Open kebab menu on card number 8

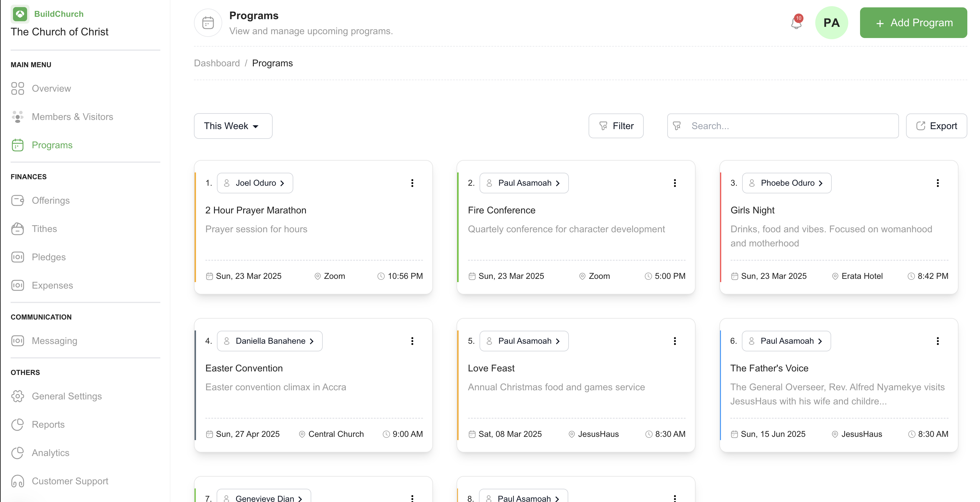tap(675, 498)
